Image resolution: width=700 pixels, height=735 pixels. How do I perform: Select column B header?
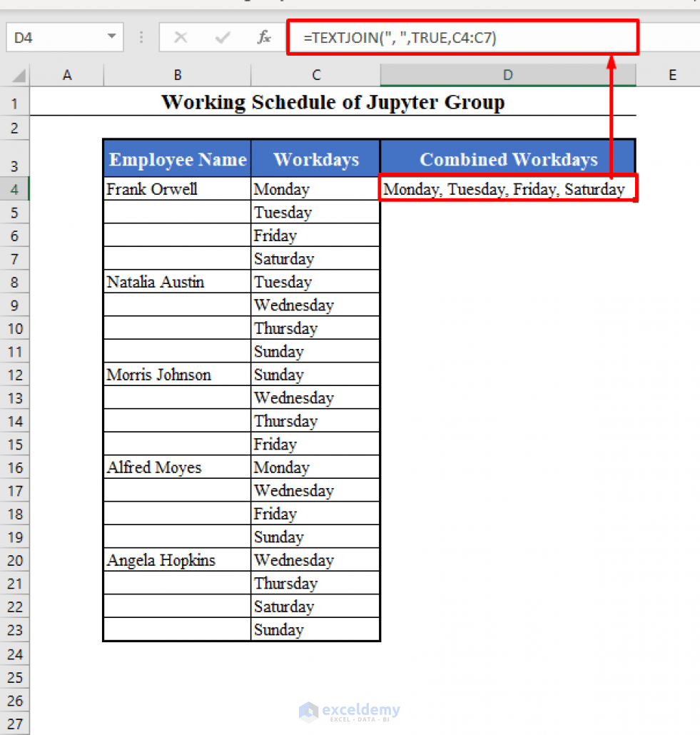177,74
